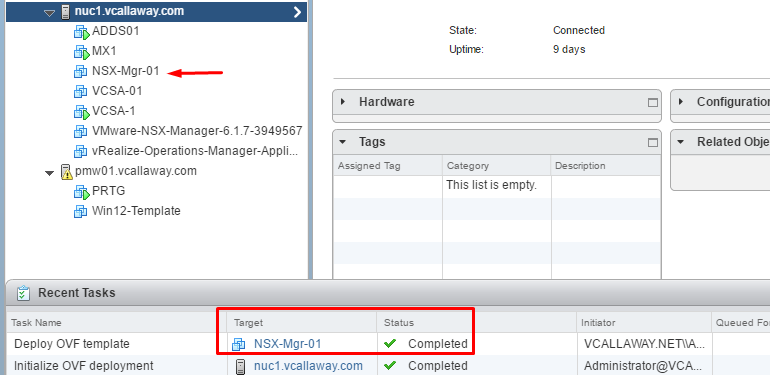Click the 'This list is empty.' tags message
This screenshot has height=375, width=770.
click(492, 185)
